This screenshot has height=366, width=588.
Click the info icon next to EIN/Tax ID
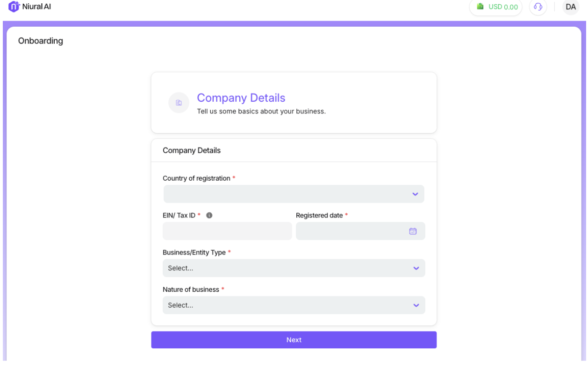[209, 215]
